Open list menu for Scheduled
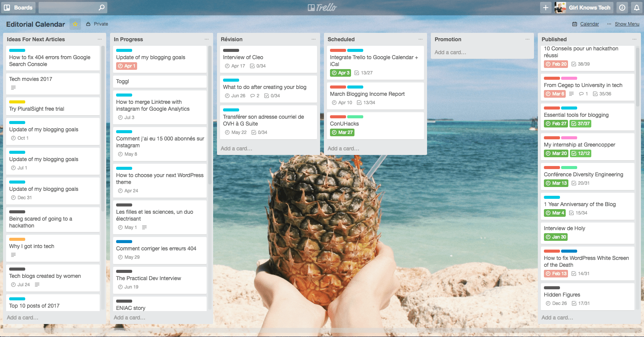The image size is (644, 337). click(x=421, y=39)
